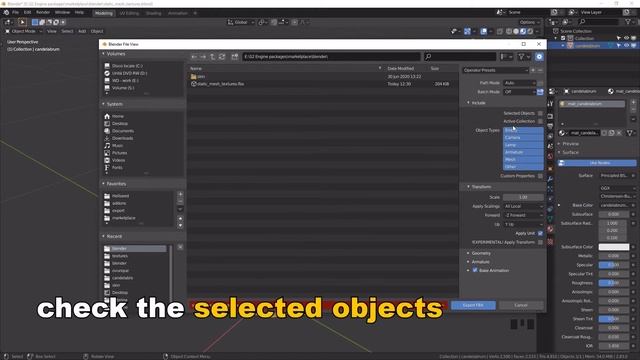Add an operator preset with plus icon
Image resolution: width=640 pixels, height=360 pixels.
[x=533, y=70]
